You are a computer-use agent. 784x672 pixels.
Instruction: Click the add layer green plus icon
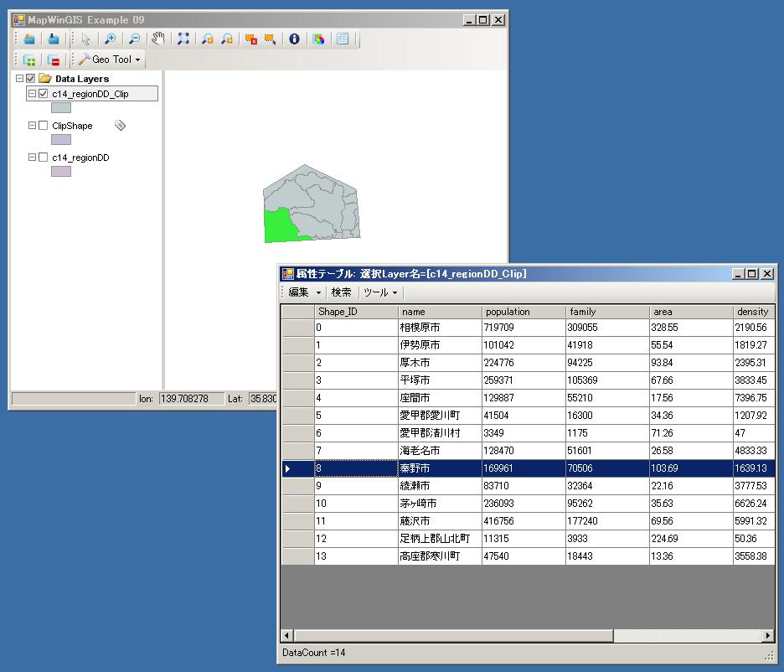[x=29, y=60]
